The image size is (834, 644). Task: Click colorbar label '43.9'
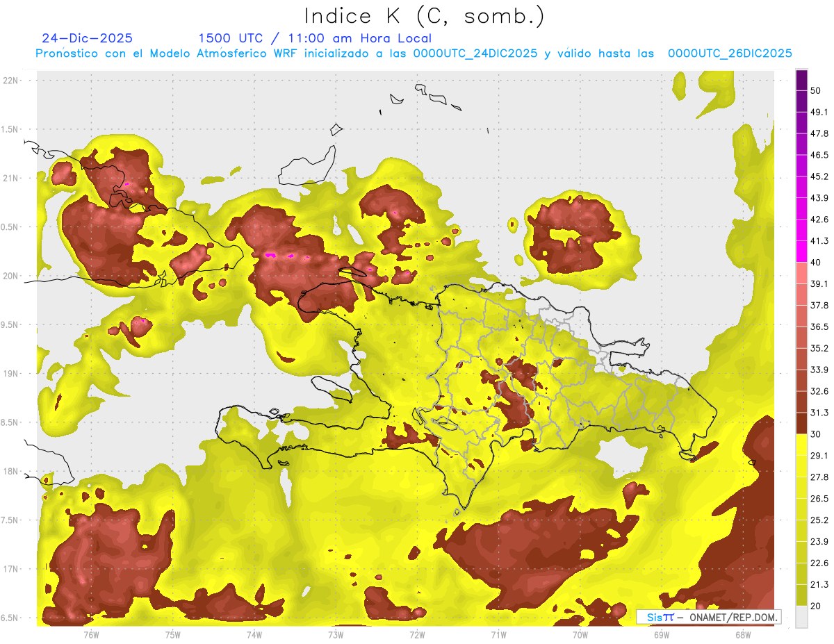[819, 198]
